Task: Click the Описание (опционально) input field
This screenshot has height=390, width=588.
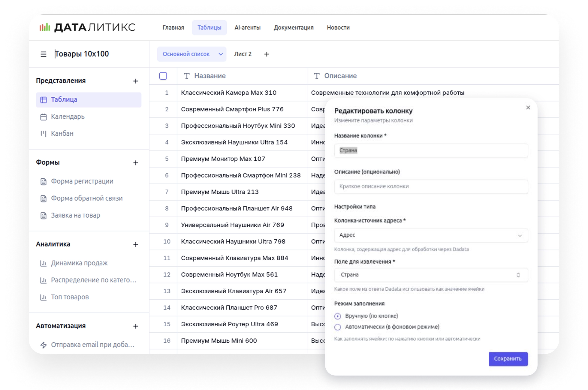Action: (431, 186)
